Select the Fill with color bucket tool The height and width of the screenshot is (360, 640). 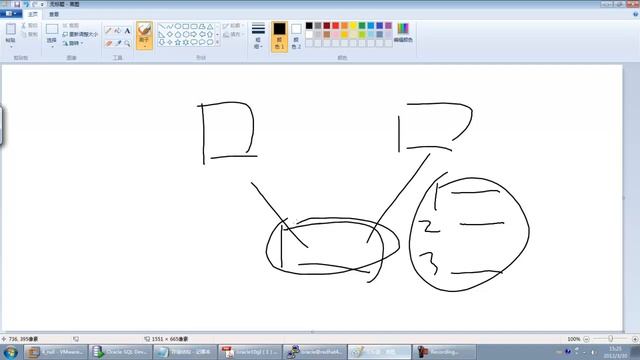click(x=118, y=31)
